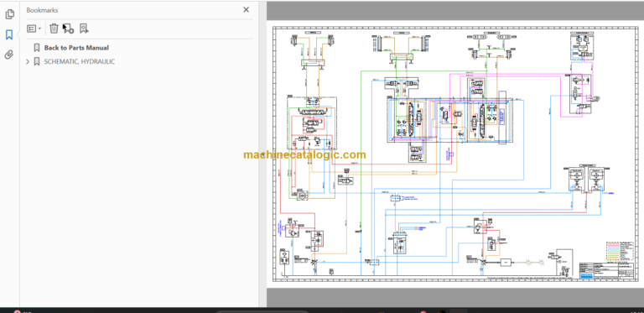
Task: Open the bookmark options dropdown
Action: pyautogui.click(x=34, y=29)
